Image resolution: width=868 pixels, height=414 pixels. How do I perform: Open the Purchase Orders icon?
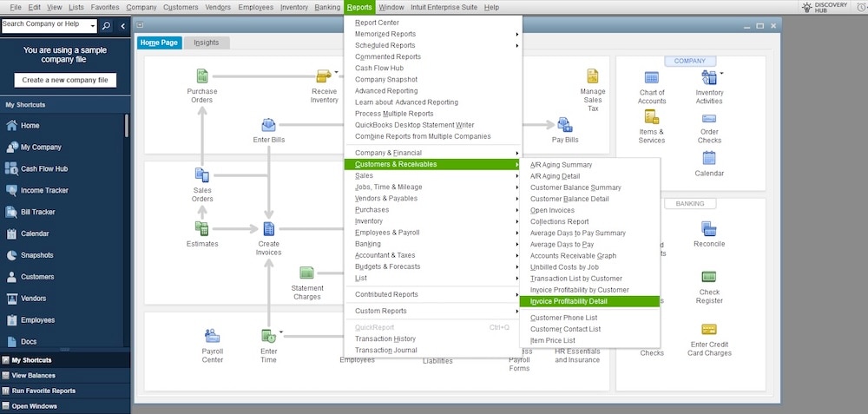click(x=202, y=76)
